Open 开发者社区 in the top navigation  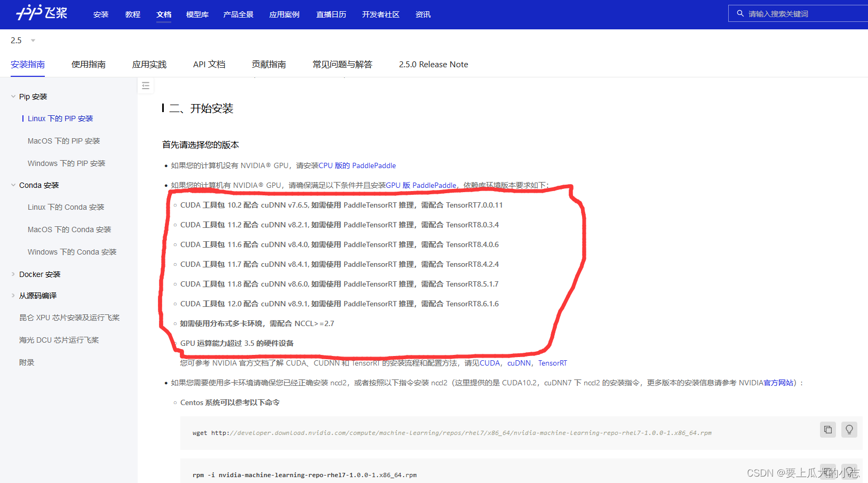pyautogui.click(x=381, y=14)
